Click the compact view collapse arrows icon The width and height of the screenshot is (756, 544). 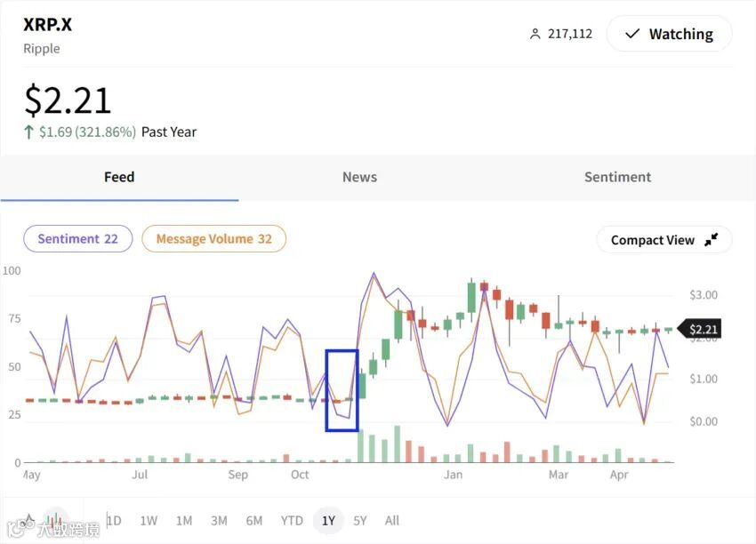pos(712,240)
